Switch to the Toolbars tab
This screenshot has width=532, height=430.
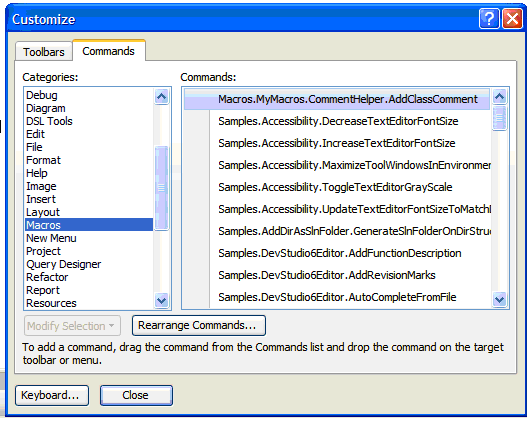[x=44, y=52]
